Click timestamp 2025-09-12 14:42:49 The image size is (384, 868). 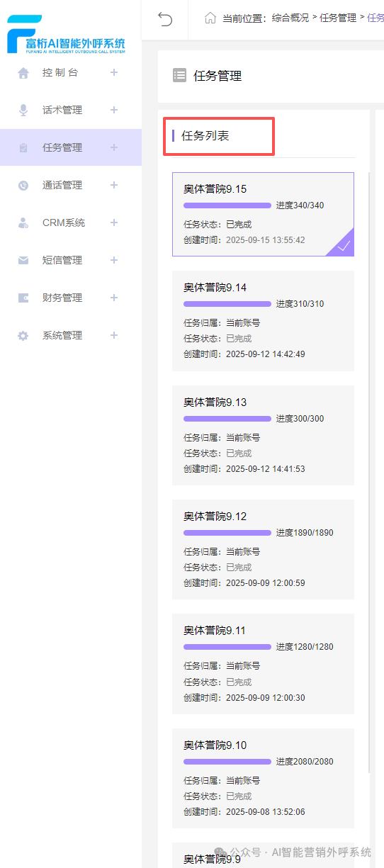tap(266, 354)
